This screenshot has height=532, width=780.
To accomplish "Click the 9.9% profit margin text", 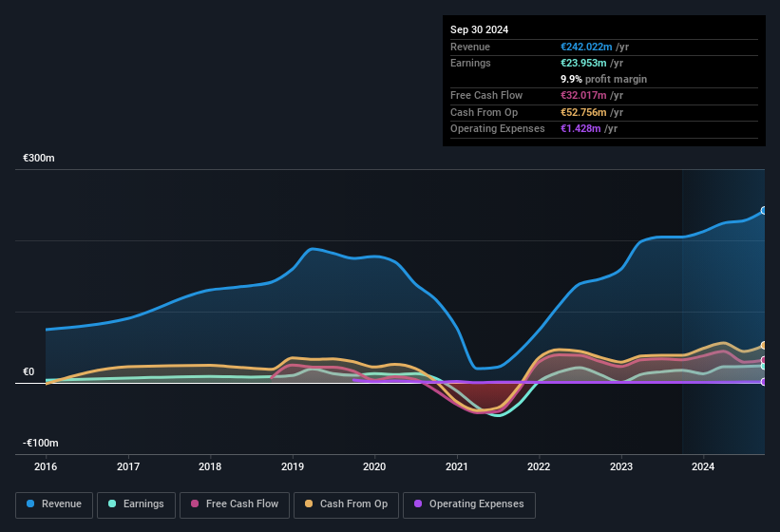I will coord(604,79).
